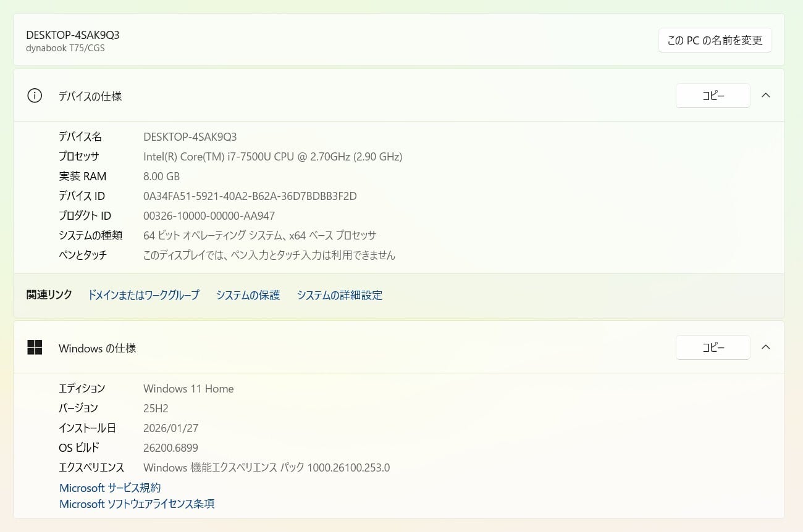
Task: Click the Windows logo icon beside Windows の仕様
Action: [35, 347]
